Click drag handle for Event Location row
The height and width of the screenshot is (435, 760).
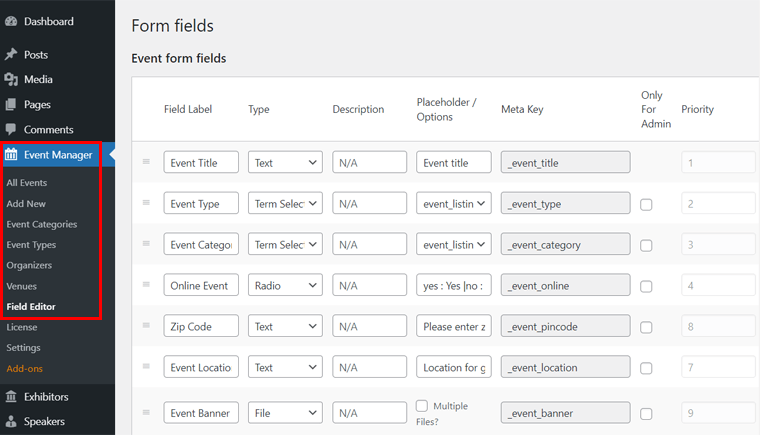146,366
